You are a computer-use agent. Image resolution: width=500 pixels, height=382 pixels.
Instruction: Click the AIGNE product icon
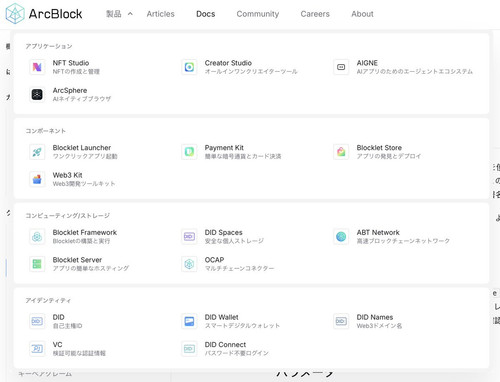[341, 67]
